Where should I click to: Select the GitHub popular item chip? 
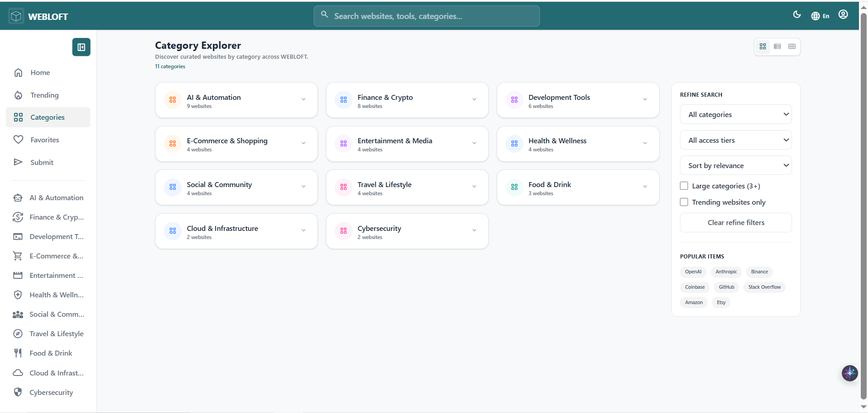pyautogui.click(x=726, y=287)
